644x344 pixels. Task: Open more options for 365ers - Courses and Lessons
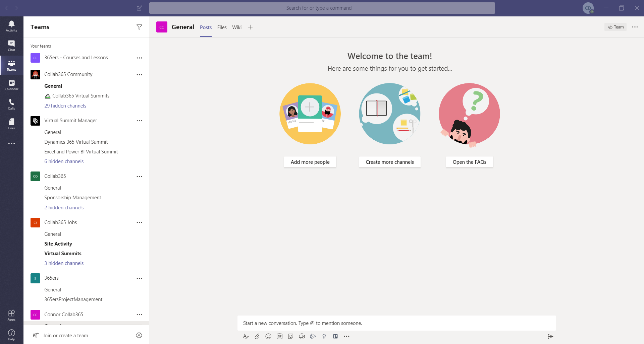click(139, 58)
